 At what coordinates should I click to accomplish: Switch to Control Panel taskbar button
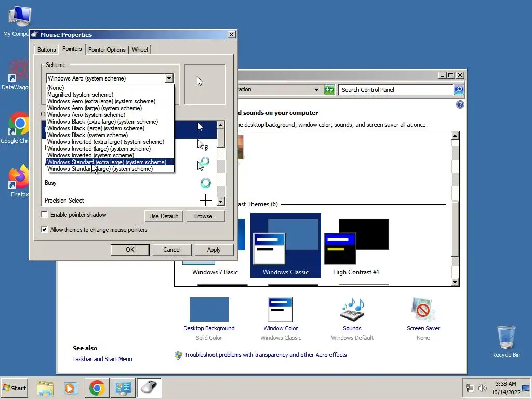pos(123,388)
